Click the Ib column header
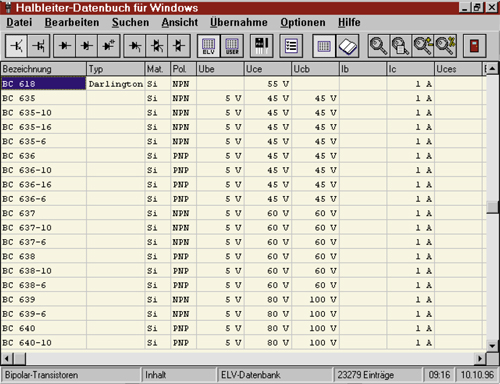The image size is (500, 384). tap(363, 69)
